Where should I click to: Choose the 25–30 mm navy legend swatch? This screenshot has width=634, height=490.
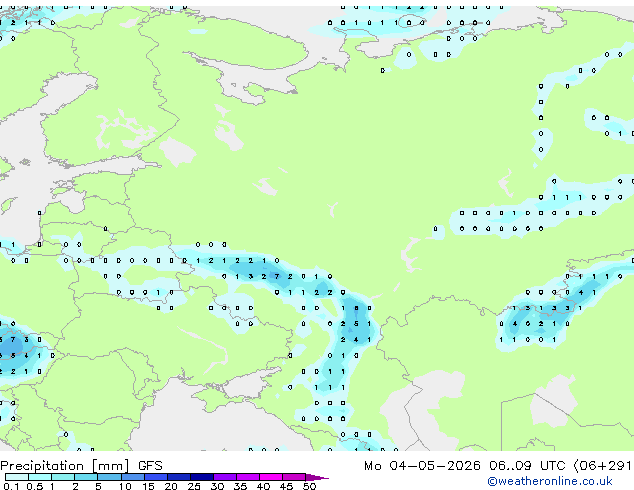tap(202, 477)
